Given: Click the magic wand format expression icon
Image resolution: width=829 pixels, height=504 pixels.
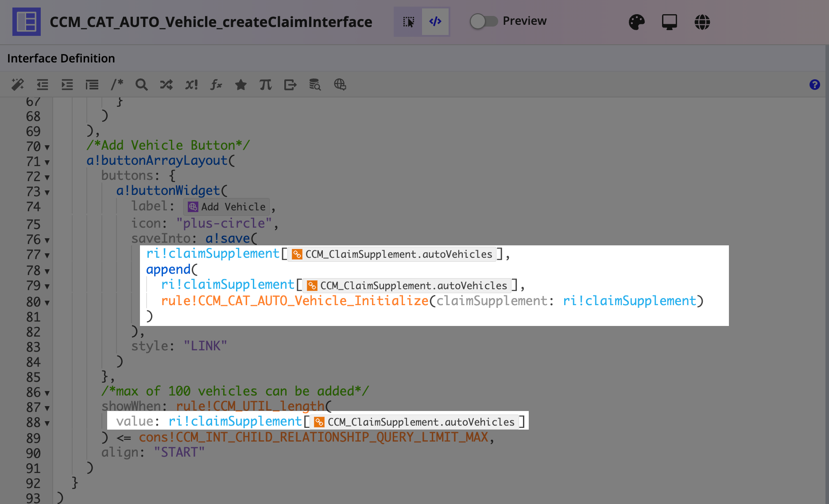Looking at the screenshot, I should point(18,85).
